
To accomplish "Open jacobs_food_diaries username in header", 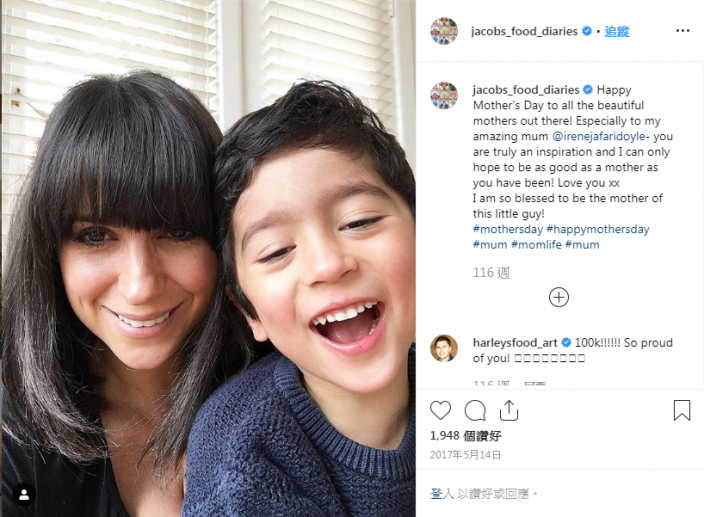I will tap(524, 31).
